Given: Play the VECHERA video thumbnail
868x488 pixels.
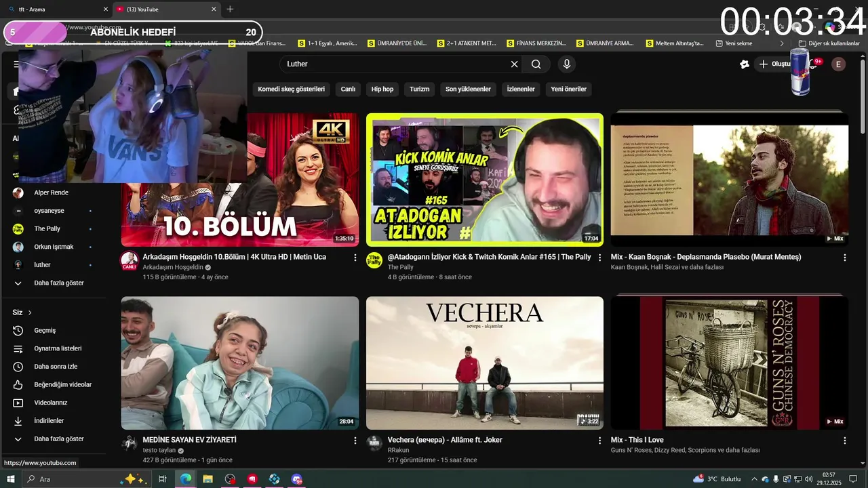Looking at the screenshot, I should (485, 363).
